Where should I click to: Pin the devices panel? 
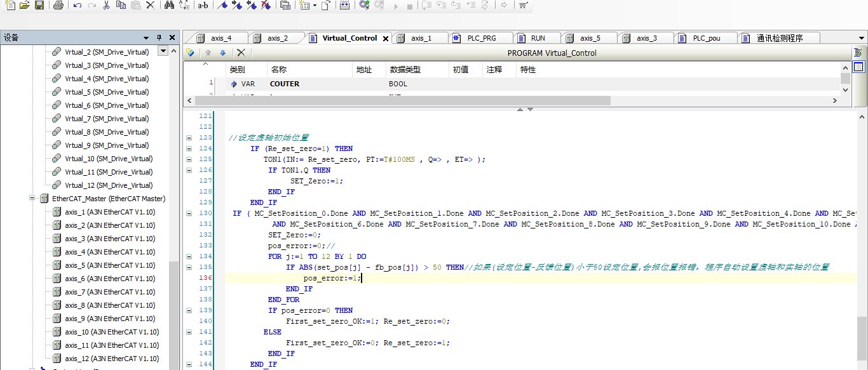click(x=159, y=37)
